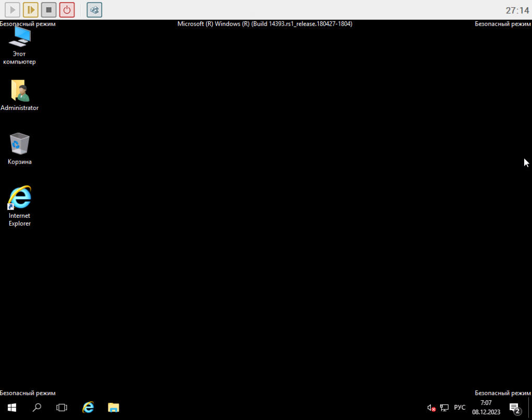Viewport: 532px width, 420px height.
Task: Select the Internet Explorer desktop shortcut
Action: click(19, 206)
